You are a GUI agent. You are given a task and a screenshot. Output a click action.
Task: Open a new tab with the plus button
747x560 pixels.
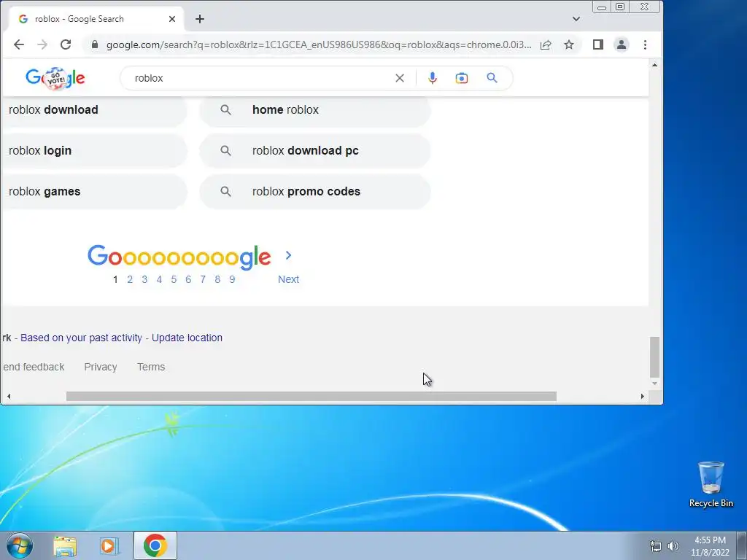pyautogui.click(x=200, y=19)
